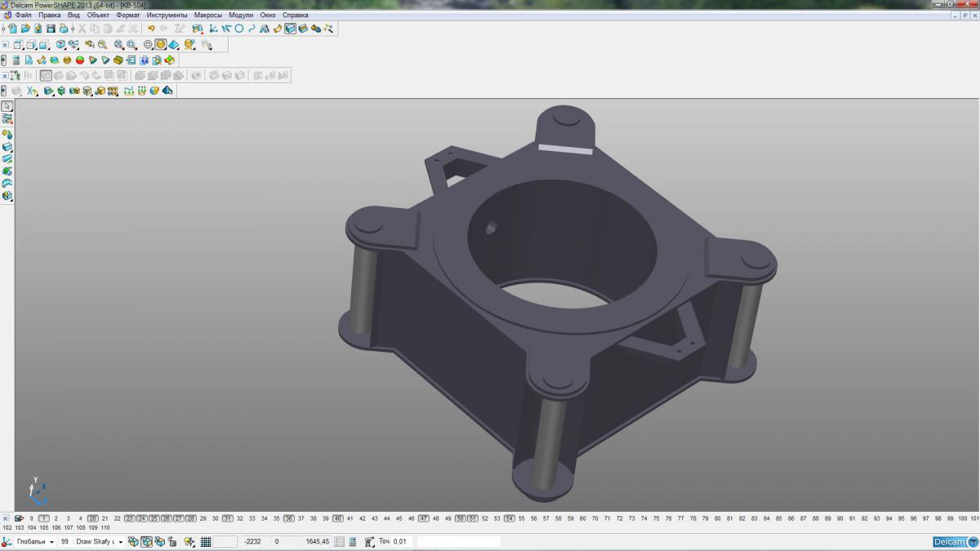This screenshot has height=551, width=980.
Task: Select the Curve tool icon
Action: click(252, 28)
